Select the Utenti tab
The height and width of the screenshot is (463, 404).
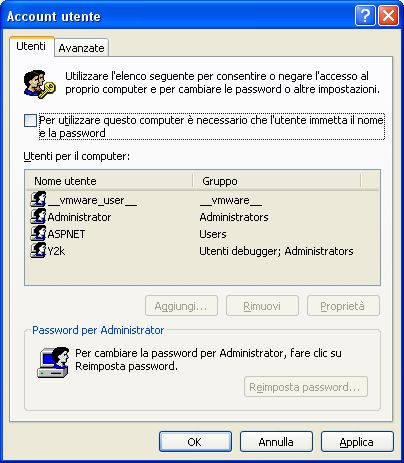[x=31, y=46]
